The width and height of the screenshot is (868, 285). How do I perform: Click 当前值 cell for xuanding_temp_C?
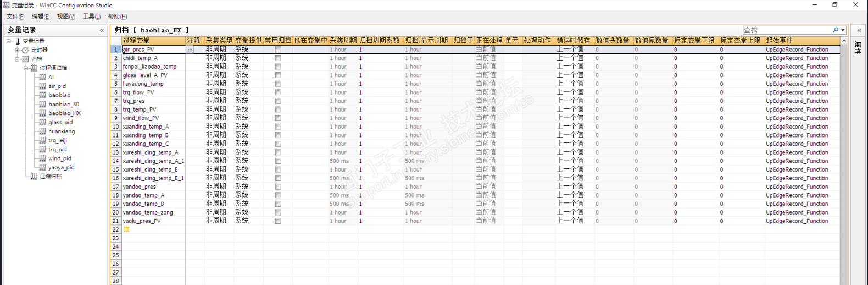(x=489, y=144)
